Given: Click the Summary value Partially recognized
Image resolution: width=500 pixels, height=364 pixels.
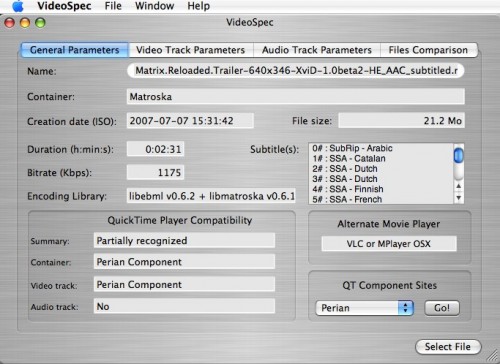Looking at the screenshot, I should [x=184, y=240].
